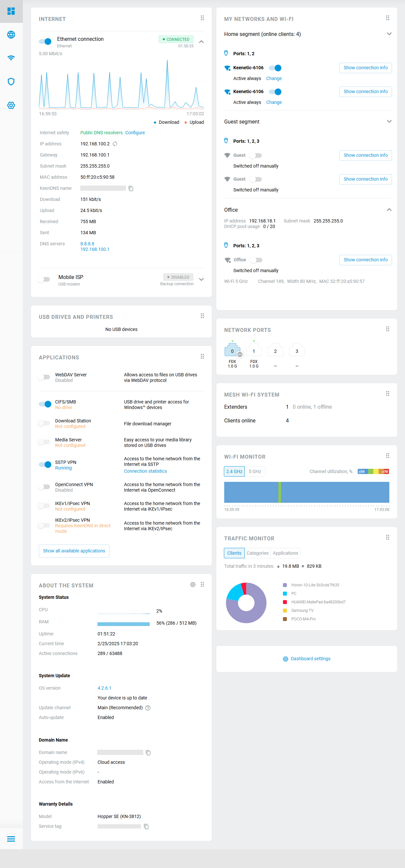The height and width of the screenshot is (868, 405).
Task: Enable the WebDAV Server application
Action: coord(44,377)
